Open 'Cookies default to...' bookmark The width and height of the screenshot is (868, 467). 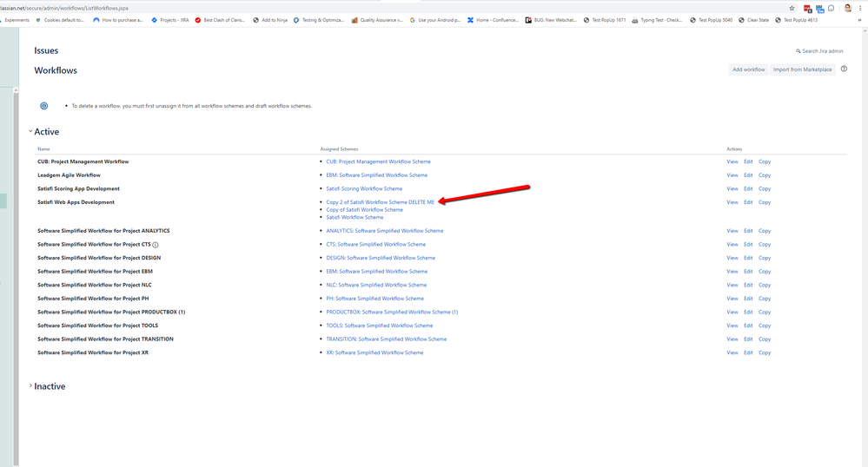pyautogui.click(x=60, y=20)
